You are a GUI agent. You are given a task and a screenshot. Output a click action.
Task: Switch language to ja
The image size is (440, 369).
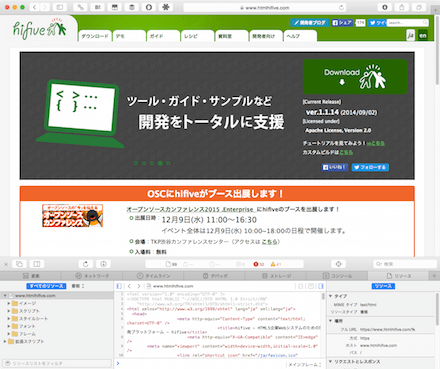[411, 35]
